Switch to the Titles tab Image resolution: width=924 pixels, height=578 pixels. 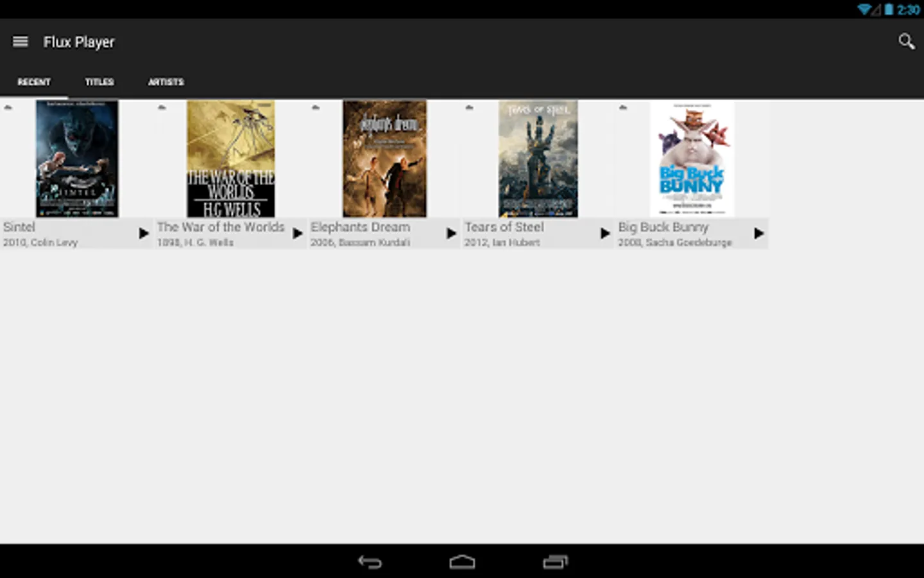(x=99, y=82)
